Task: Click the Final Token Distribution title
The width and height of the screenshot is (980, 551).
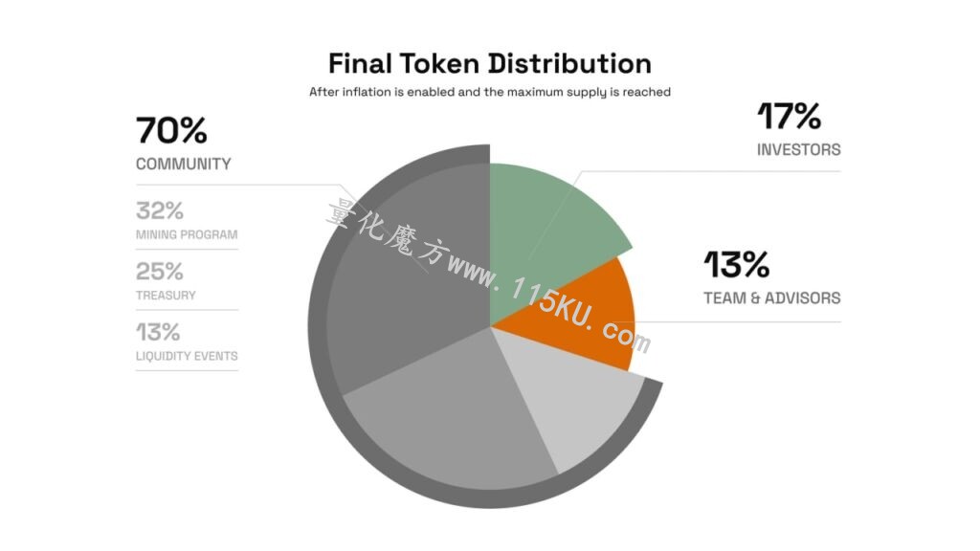Action: pos(489,64)
